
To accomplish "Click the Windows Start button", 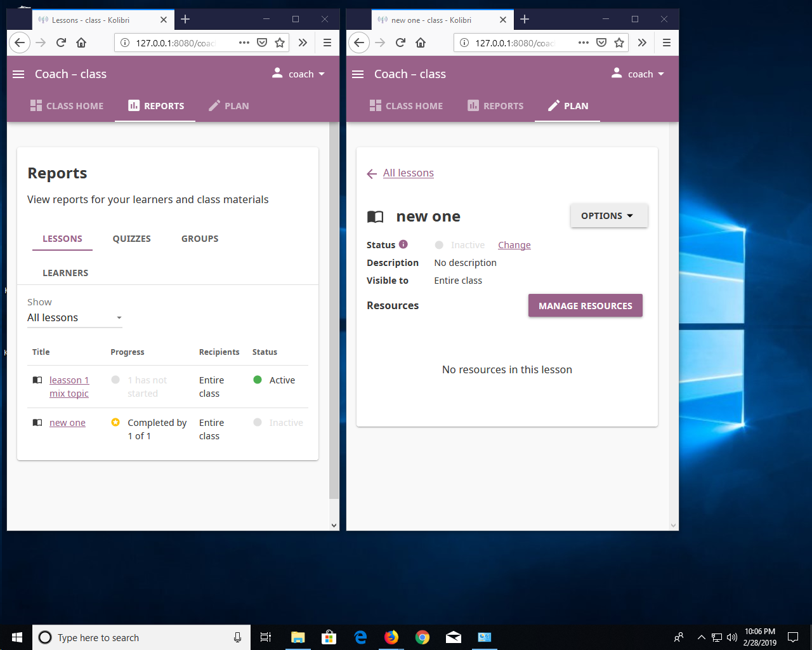I will pos(17,637).
